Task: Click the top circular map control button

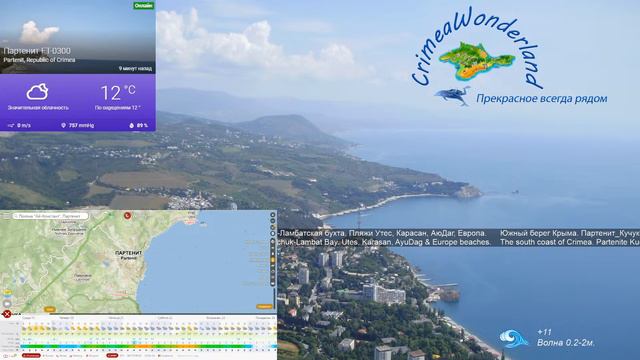Action: point(273,215)
